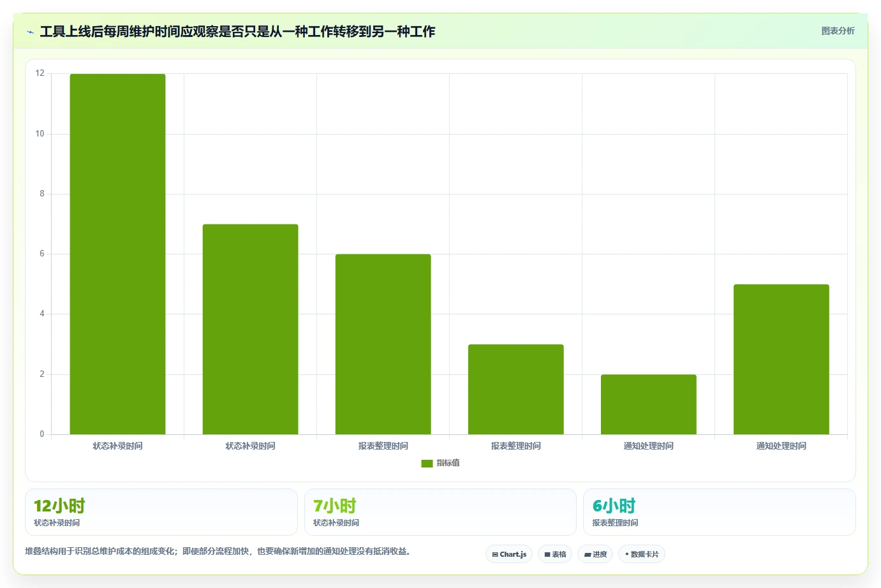Viewport: 881px width, 588px height.
Task: Click the chart title starting with 工具上线后每周维护时间
Action: click(237, 31)
